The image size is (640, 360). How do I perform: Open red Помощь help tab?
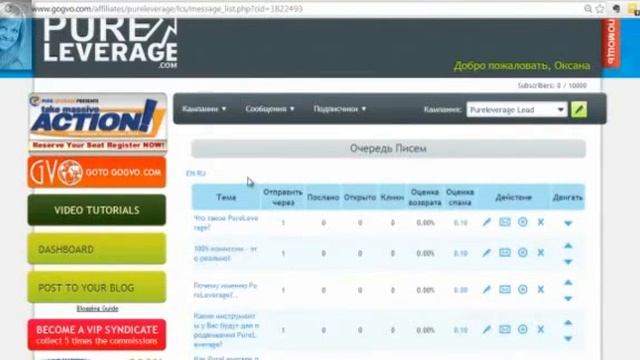[611, 42]
